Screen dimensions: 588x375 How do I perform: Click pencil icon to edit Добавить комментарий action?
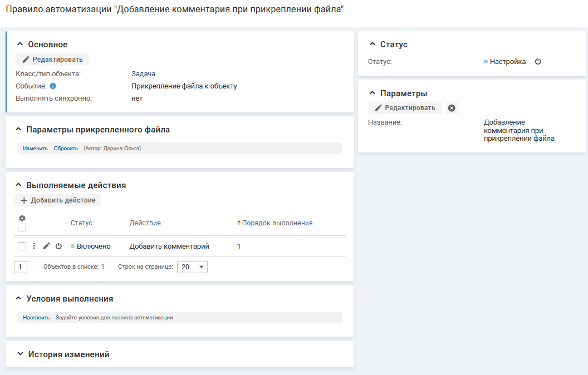coord(47,246)
